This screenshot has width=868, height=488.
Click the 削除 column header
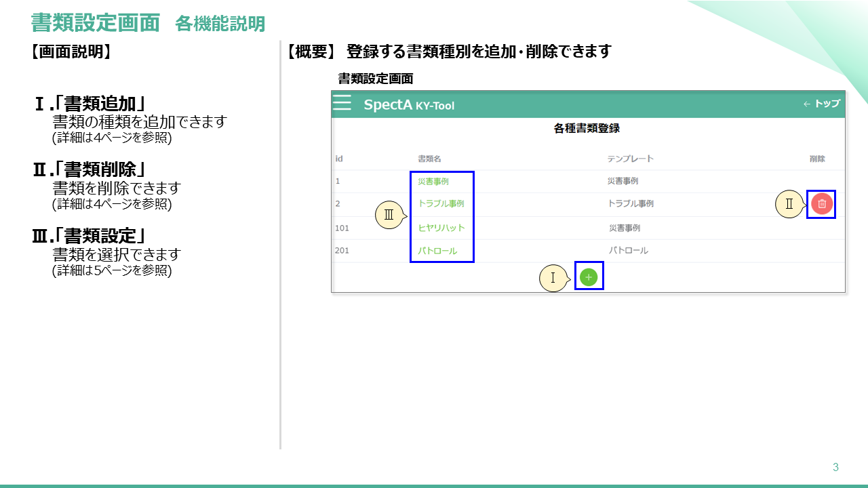pyautogui.click(x=816, y=158)
